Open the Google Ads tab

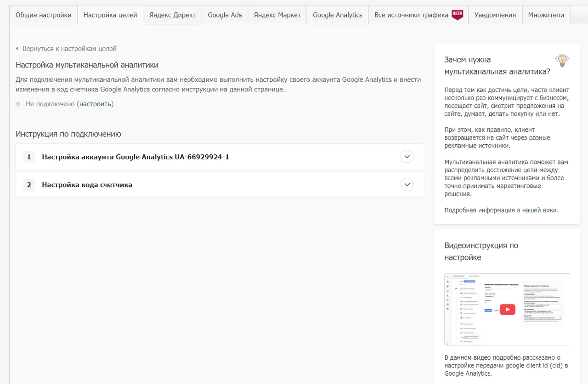pyautogui.click(x=225, y=15)
